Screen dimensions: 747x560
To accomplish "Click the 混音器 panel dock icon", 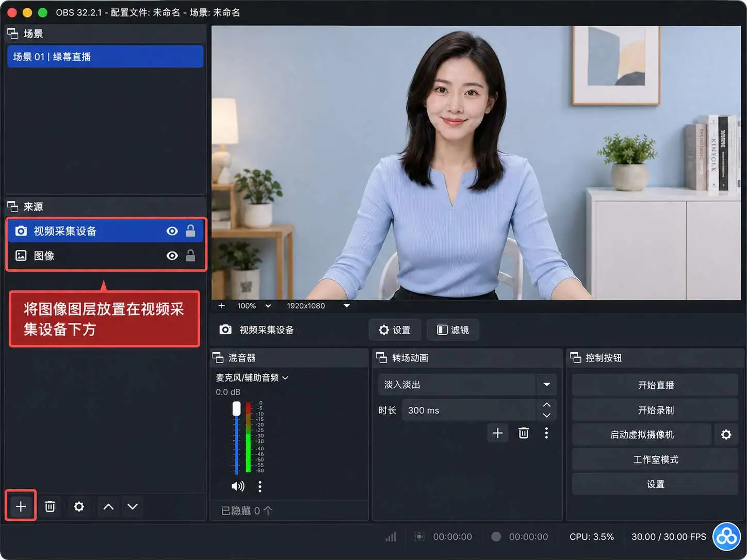I will (x=218, y=357).
